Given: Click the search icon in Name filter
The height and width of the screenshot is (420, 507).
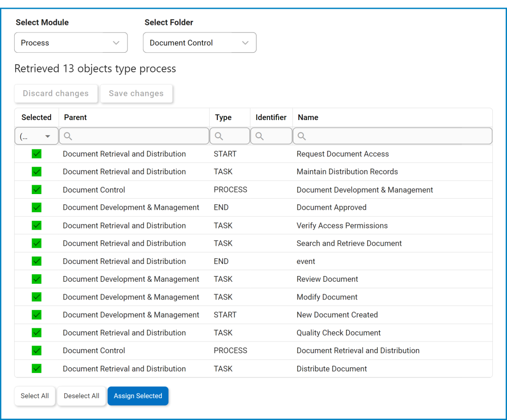Looking at the screenshot, I should point(302,136).
